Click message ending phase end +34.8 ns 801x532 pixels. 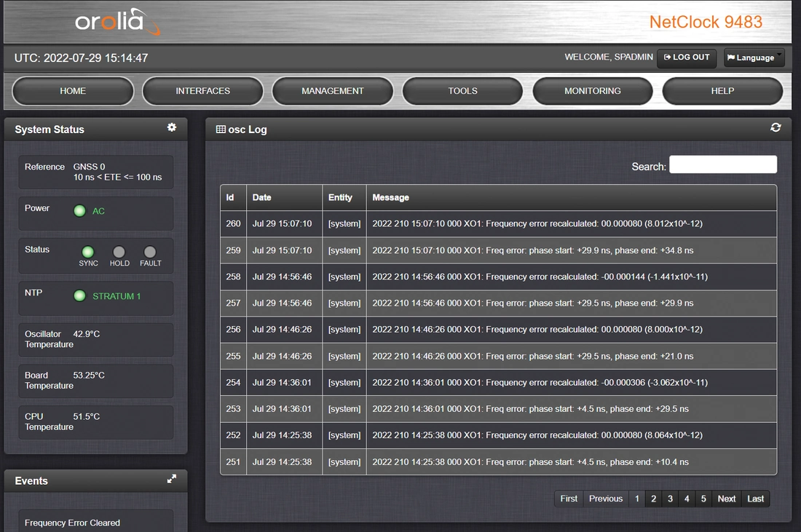(533, 250)
